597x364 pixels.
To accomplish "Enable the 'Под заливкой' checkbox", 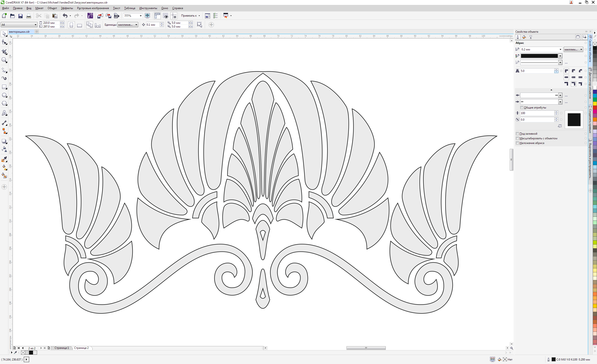I will pyautogui.click(x=517, y=133).
